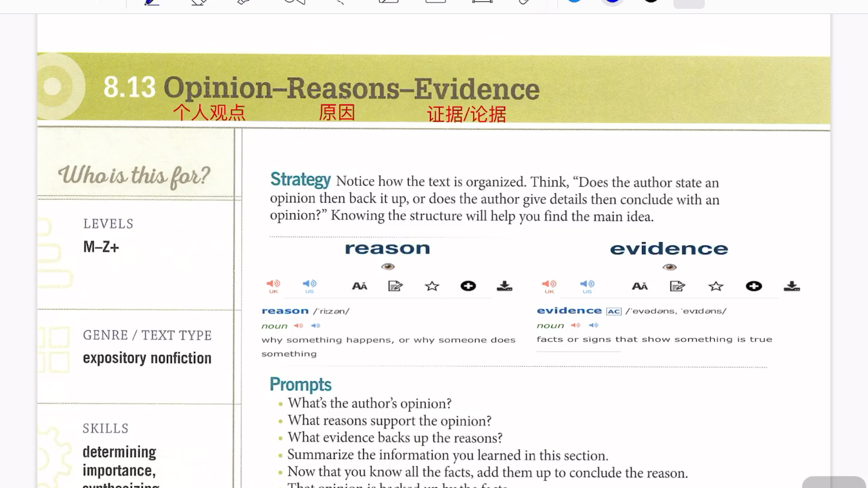
Task: Click the red annotation '原因'
Action: click(x=337, y=112)
